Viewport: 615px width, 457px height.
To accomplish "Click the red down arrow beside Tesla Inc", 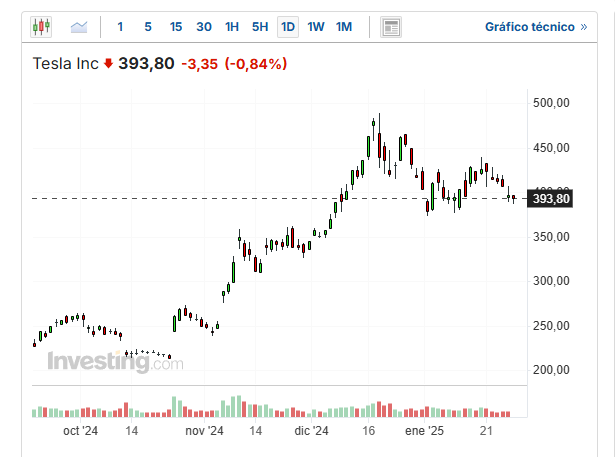I will [x=108, y=64].
